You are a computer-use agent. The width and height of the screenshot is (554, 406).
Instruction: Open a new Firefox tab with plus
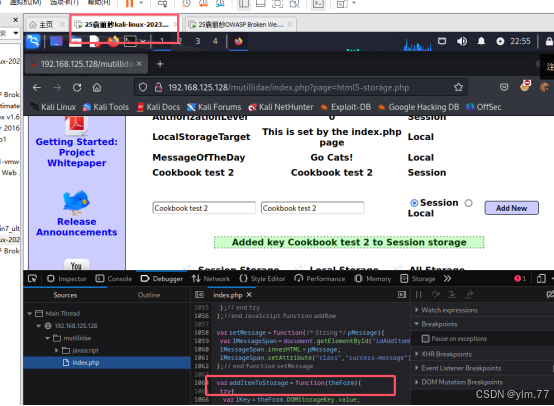[x=160, y=64]
